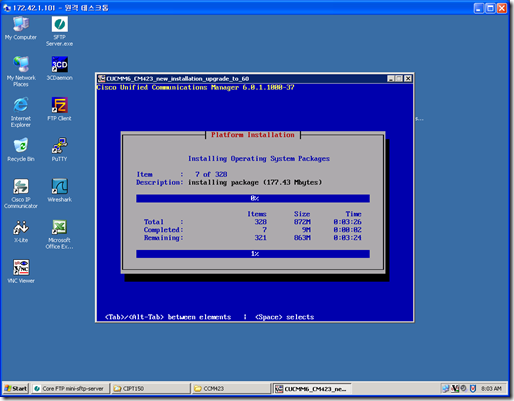Click 'installing package (177.43 Mbytes)' description
This screenshot has width=514, height=401.
click(255, 182)
